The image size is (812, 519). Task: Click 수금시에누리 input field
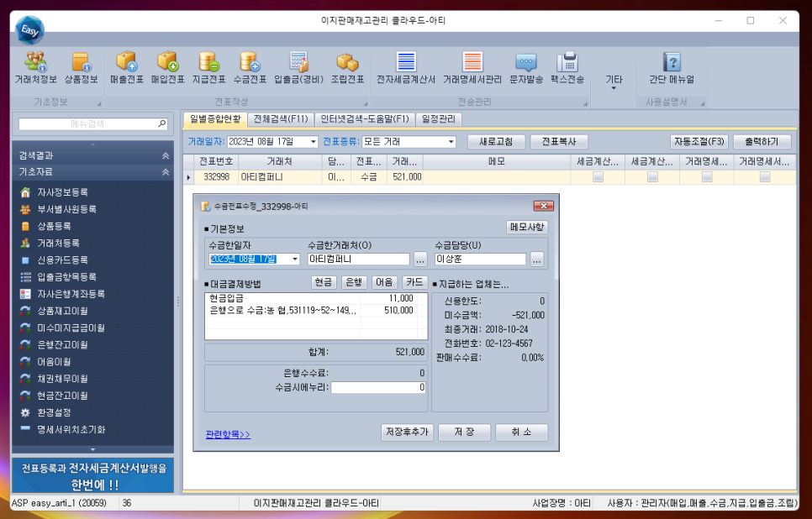click(378, 387)
